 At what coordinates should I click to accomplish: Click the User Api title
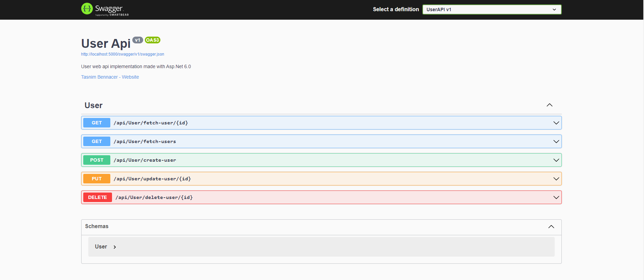click(106, 44)
